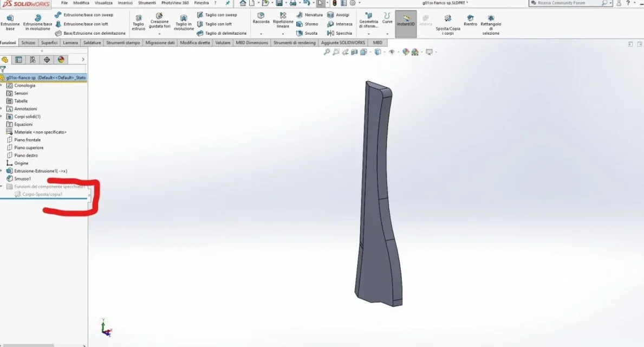Select the Avvolgi wrap tool
The height and width of the screenshot is (347, 644).
click(339, 15)
